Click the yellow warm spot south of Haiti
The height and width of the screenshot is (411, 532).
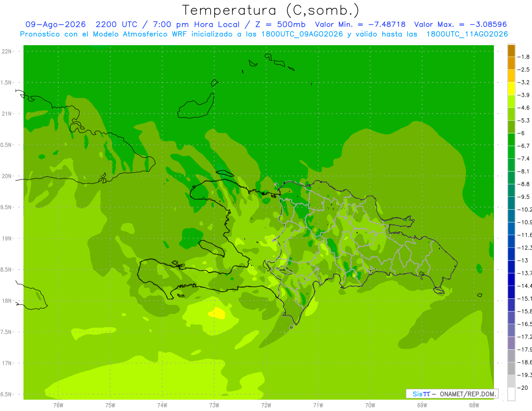tap(217, 313)
